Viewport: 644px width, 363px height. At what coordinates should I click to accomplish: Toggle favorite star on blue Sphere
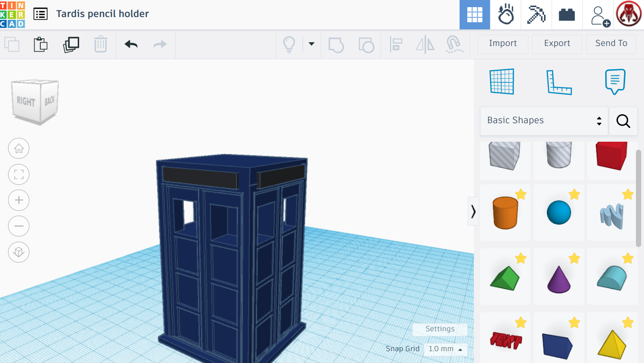(574, 194)
